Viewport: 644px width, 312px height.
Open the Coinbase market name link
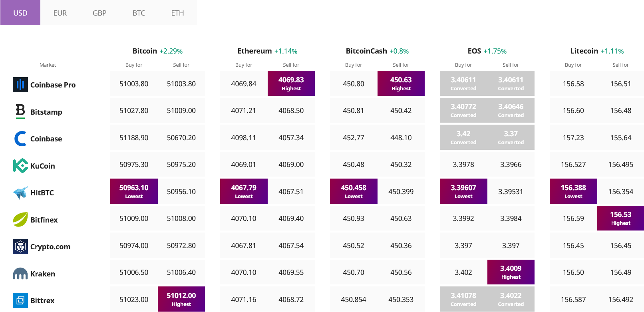click(x=46, y=139)
